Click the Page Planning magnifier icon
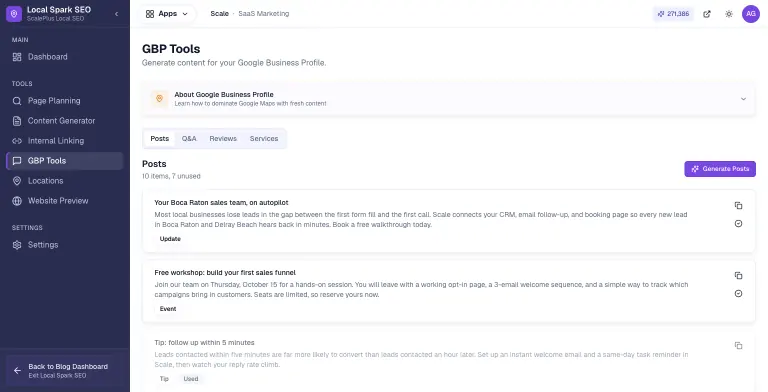Screen dimensions: 768x392 pos(17,101)
